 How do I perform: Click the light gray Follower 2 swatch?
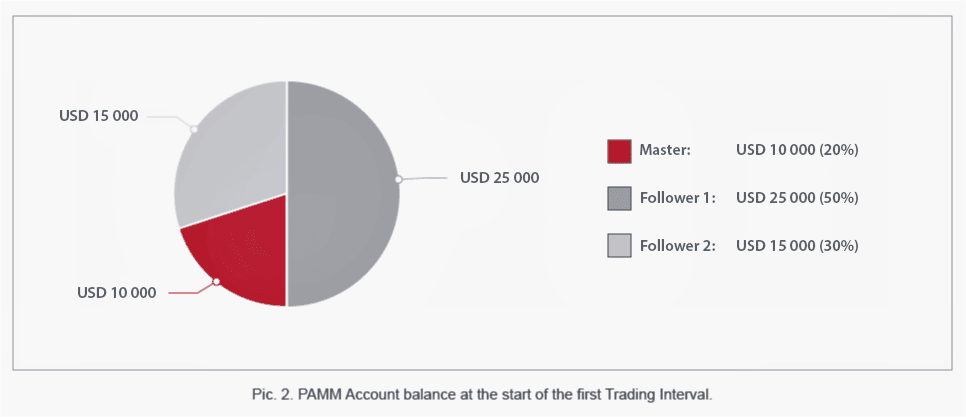[x=619, y=245]
